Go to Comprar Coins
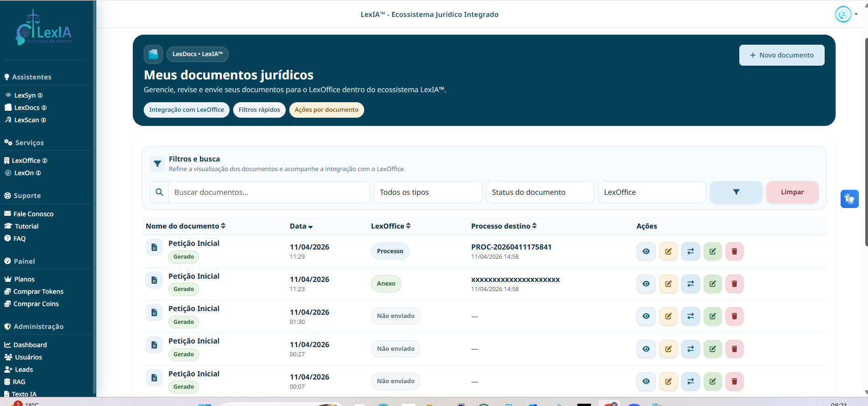 [31, 304]
